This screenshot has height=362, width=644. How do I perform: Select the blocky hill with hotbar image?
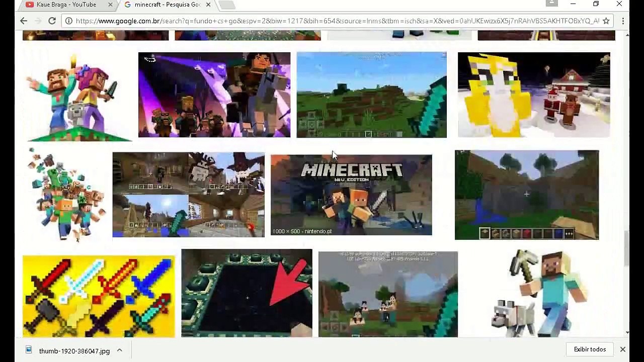click(x=527, y=195)
